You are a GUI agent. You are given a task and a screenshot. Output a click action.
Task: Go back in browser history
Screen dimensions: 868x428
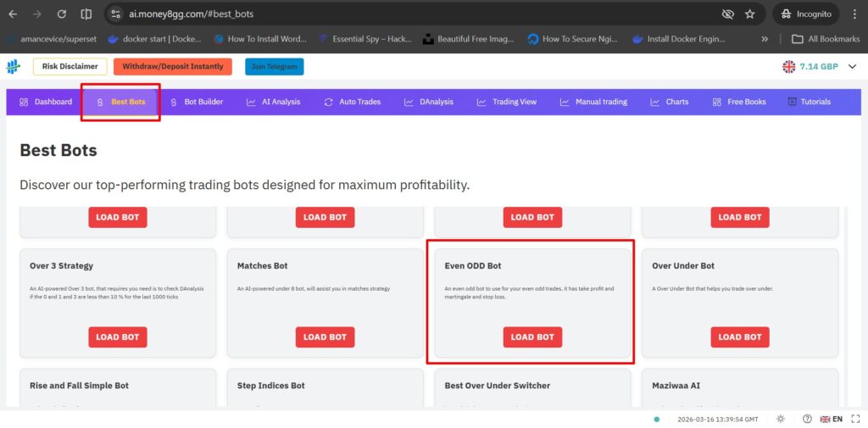(x=13, y=14)
